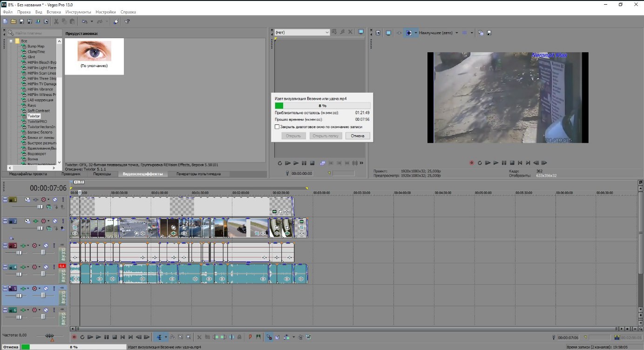This screenshot has height=350, width=644.
Task: Open the Файл menu
Action: click(7, 12)
